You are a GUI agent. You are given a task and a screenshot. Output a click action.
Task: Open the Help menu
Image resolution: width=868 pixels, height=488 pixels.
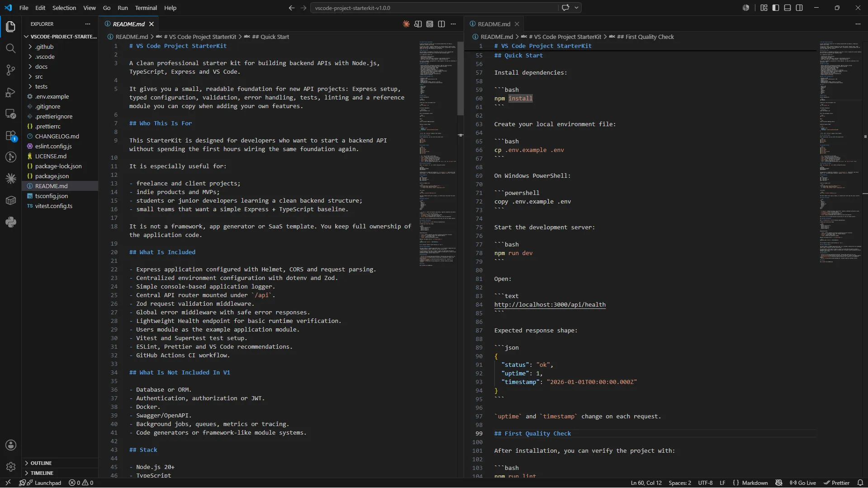(170, 8)
